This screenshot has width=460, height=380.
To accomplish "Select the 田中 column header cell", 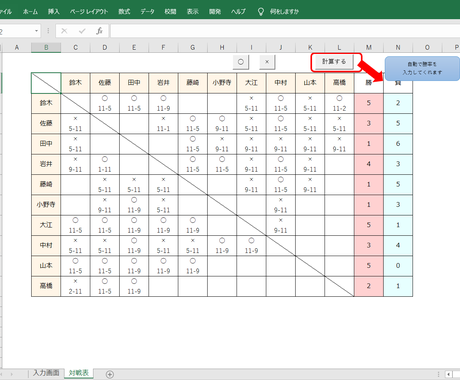I will click(134, 83).
